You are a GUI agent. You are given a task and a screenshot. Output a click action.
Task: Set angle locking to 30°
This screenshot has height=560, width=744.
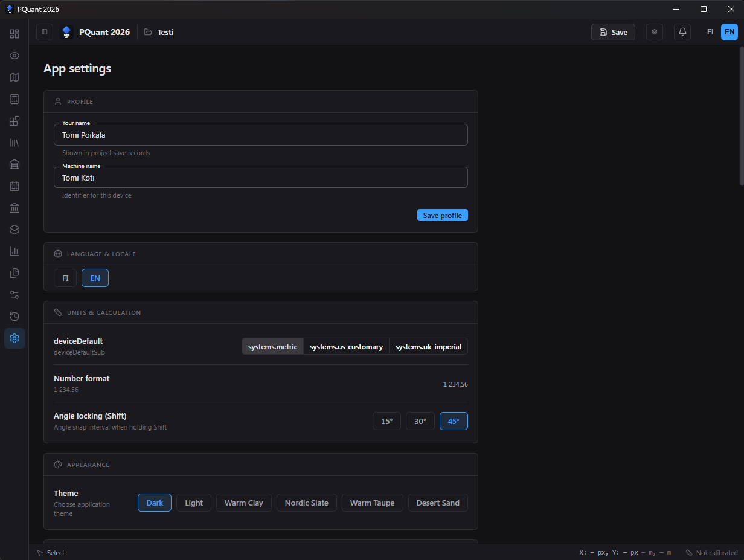pyautogui.click(x=420, y=421)
